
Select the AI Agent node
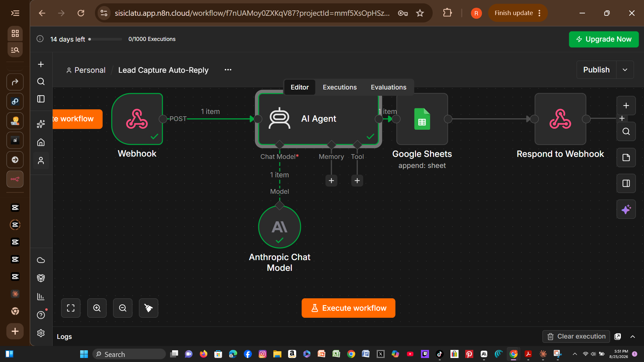pyautogui.click(x=318, y=119)
